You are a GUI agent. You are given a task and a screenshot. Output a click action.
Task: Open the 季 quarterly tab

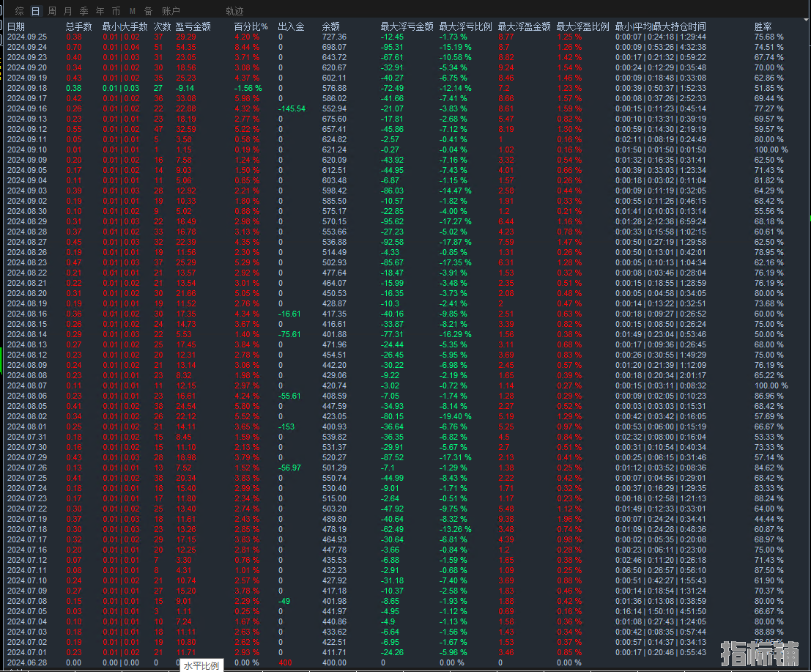[84, 11]
